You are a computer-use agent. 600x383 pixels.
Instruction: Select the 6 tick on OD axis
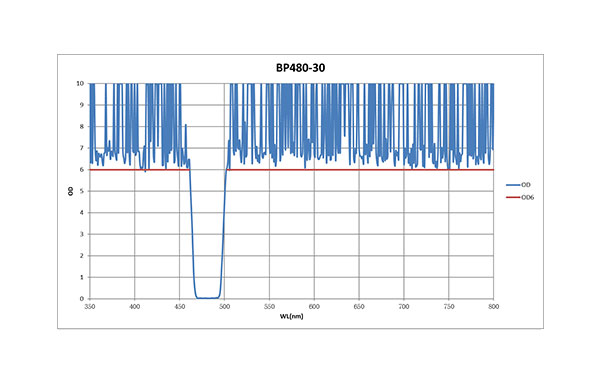click(x=82, y=169)
